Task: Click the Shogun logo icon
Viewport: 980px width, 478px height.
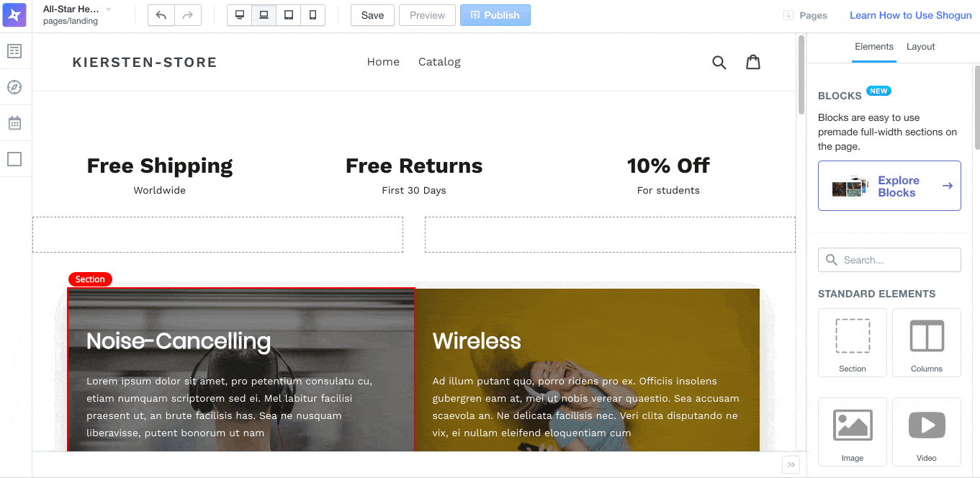Action: [14, 15]
